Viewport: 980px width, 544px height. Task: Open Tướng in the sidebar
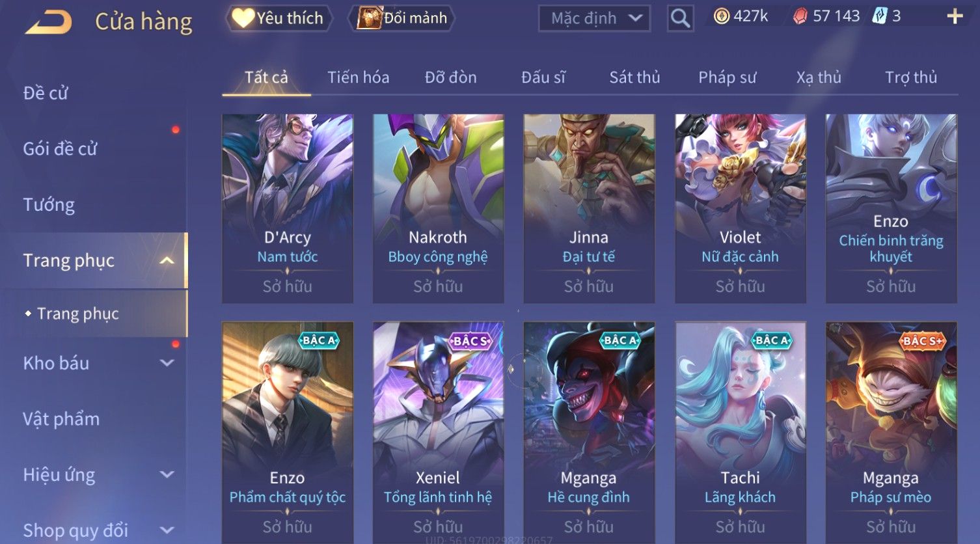click(x=49, y=205)
